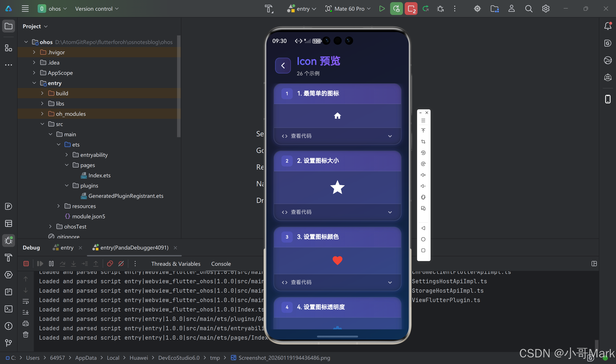Expand the resources folder node
The width and height of the screenshot is (616, 364).
(58, 206)
